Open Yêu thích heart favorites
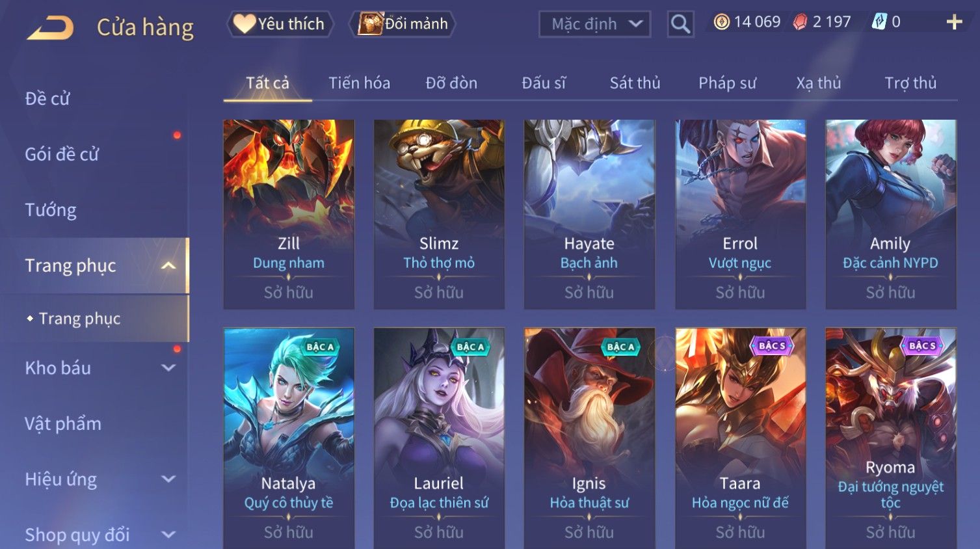The width and height of the screenshot is (980, 549). click(280, 24)
